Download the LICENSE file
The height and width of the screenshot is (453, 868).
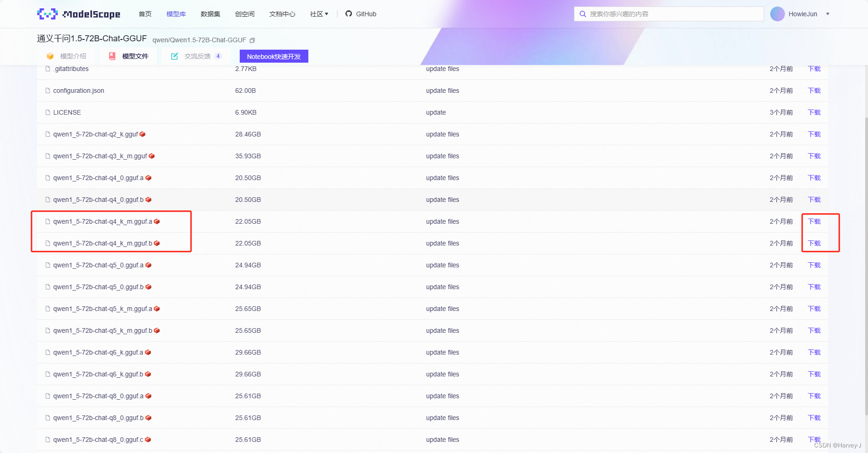tap(814, 112)
